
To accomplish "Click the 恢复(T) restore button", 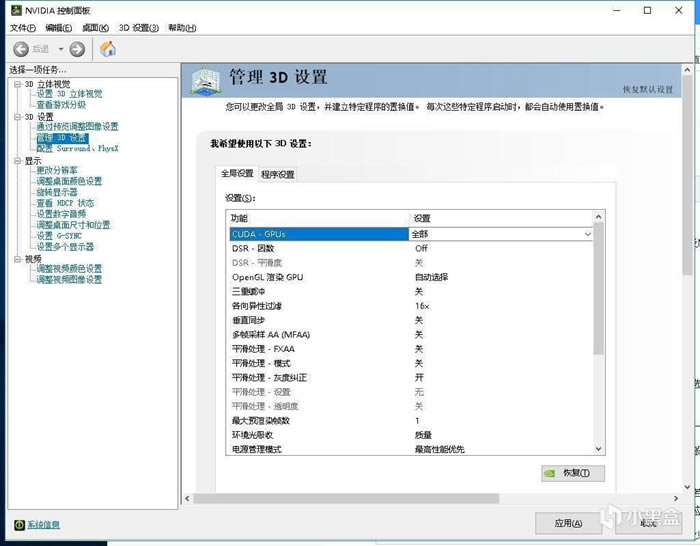I will click(x=573, y=473).
